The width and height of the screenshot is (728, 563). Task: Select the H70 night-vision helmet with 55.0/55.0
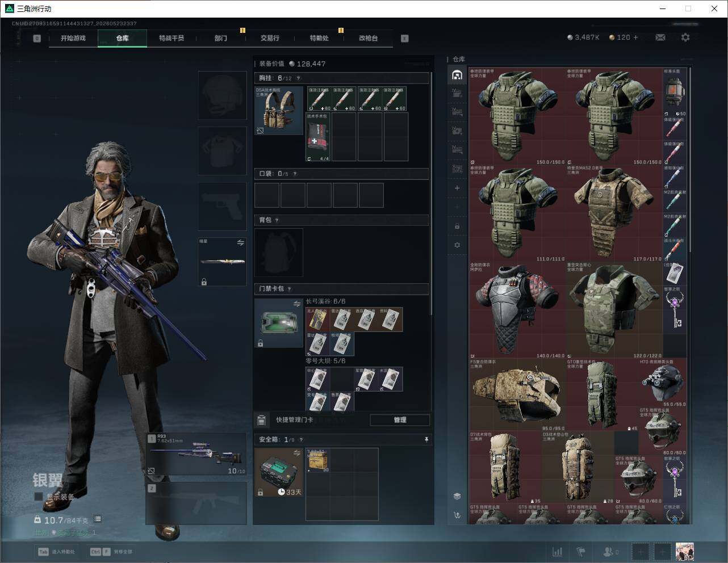(x=663, y=383)
